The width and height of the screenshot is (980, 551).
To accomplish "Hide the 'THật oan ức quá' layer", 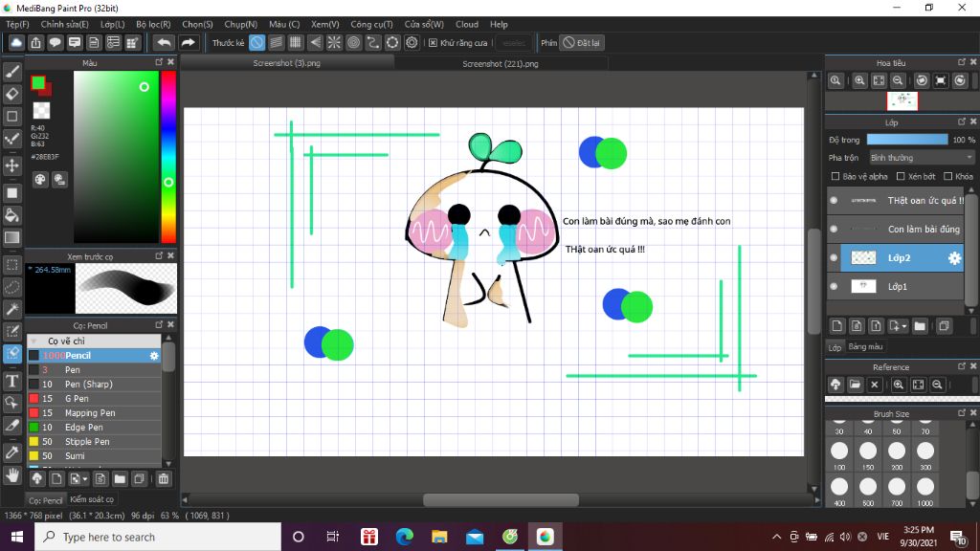I will point(834,201).
